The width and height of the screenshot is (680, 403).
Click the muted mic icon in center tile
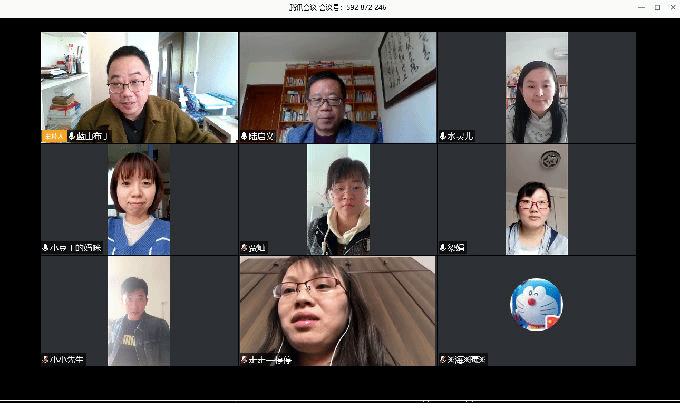coord(244,247)
